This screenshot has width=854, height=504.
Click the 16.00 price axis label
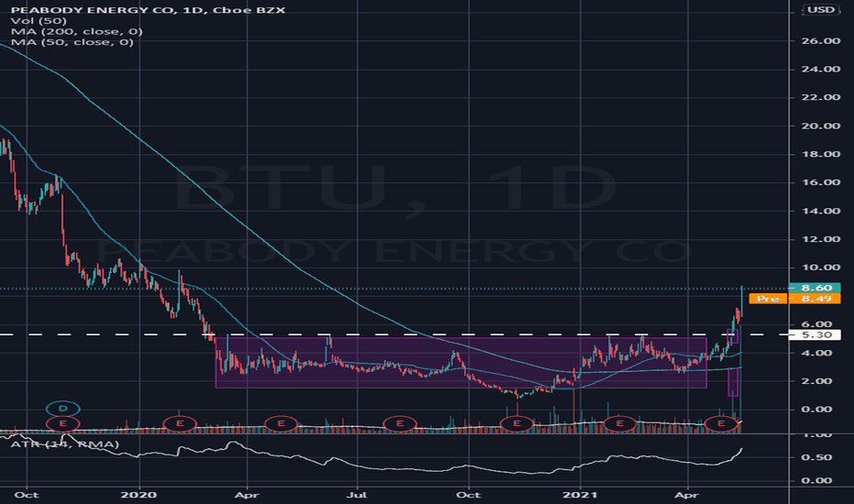tap(820, 182)
